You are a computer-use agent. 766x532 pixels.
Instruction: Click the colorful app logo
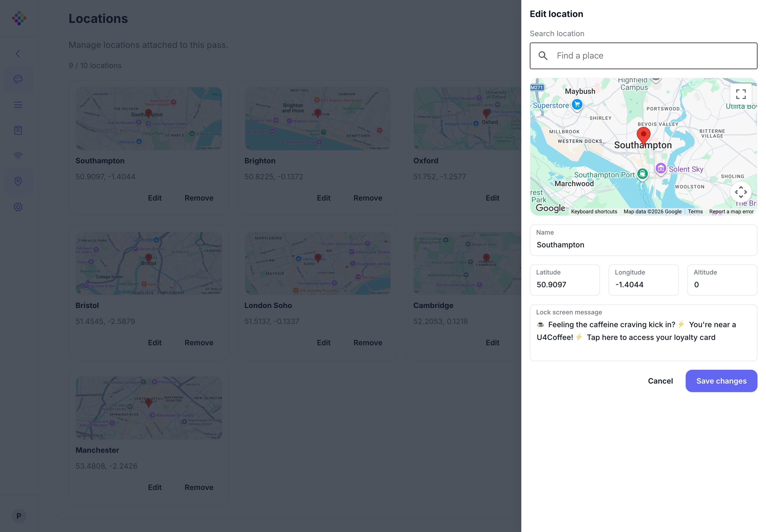tap(19, 18)
